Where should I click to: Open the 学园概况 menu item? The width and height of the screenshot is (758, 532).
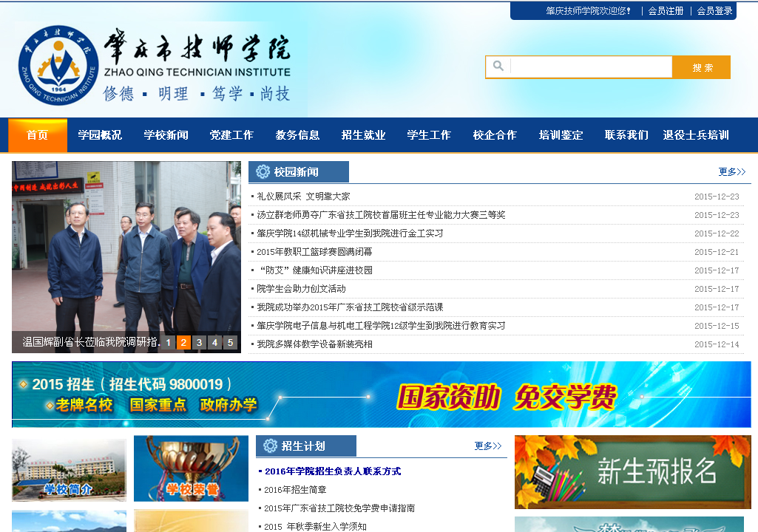click(x=100, y=134)
